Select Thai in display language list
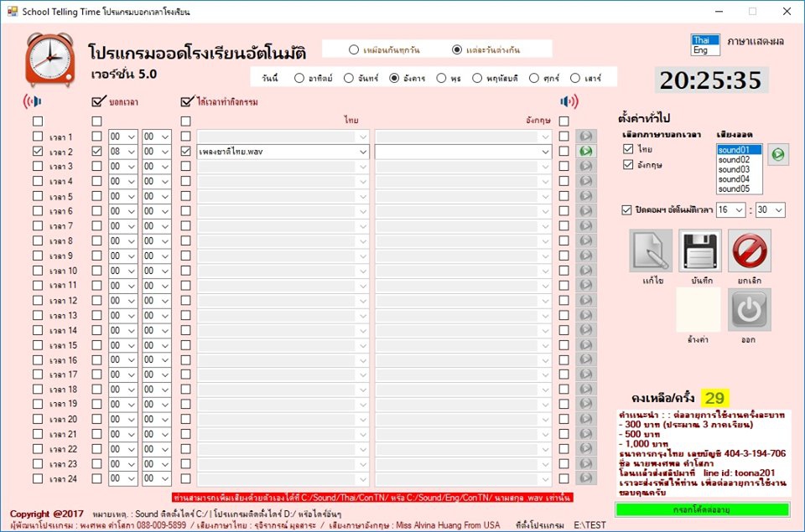 pyautogui.click(x=705, y=40)
